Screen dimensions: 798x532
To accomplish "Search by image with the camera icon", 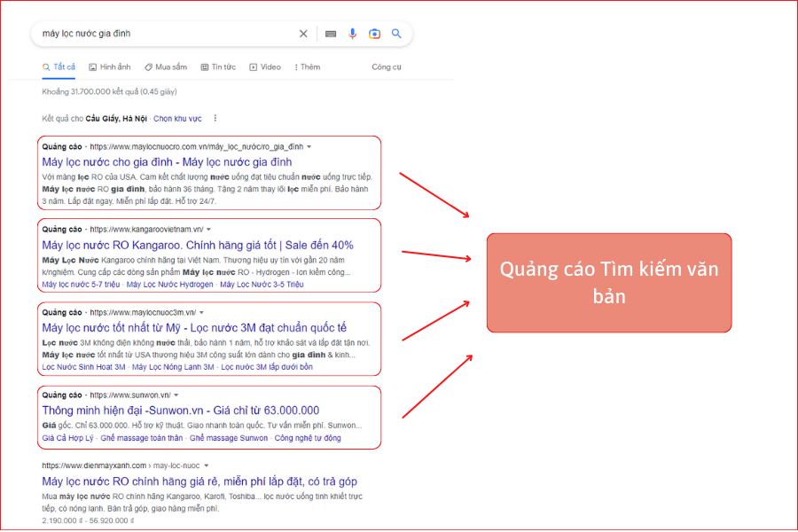I will click(x=374, y=34).
